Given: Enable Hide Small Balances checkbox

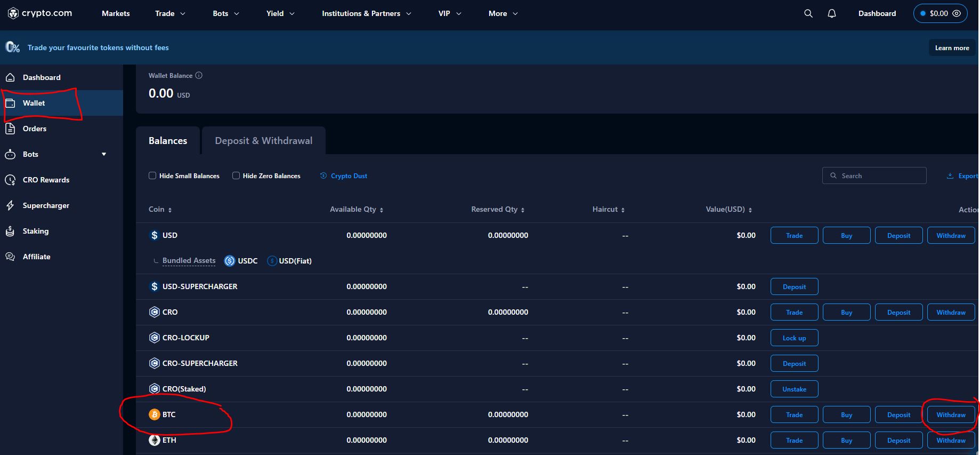Looking at the screenshot, I should click(152, 175).
